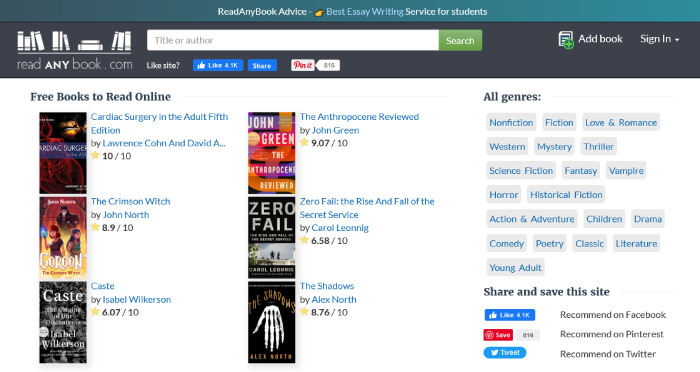Click the star icon beside 9.07 / 10 rating
Image resolution: width=700 pixels, height=372 pixels.
point(304,142)
